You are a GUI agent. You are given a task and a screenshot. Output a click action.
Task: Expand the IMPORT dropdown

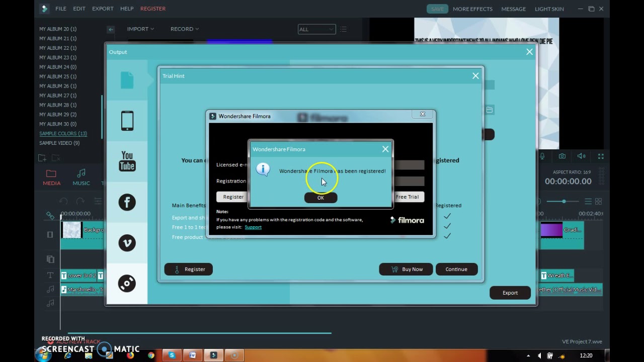pos(140,29)
